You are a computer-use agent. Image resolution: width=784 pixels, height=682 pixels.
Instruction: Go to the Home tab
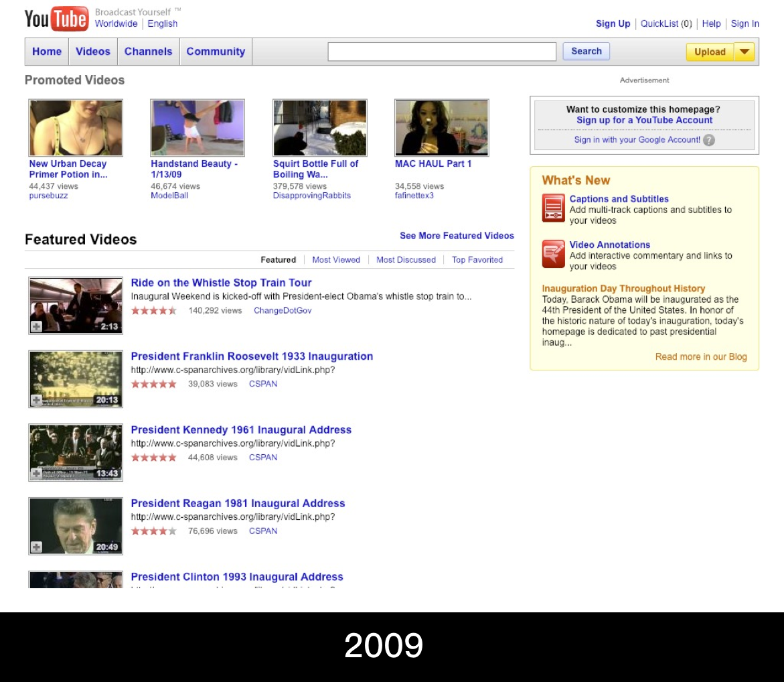47,52
